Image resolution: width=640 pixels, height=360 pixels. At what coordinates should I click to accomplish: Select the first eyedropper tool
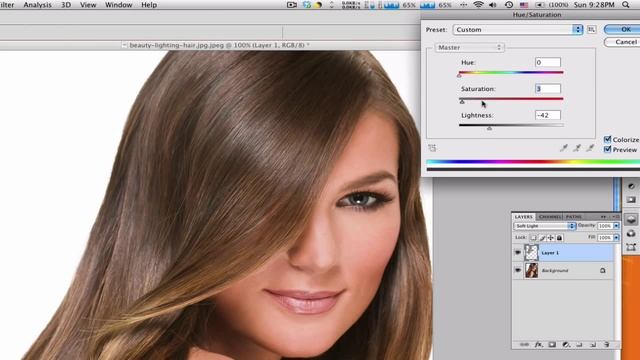[564, 148]
